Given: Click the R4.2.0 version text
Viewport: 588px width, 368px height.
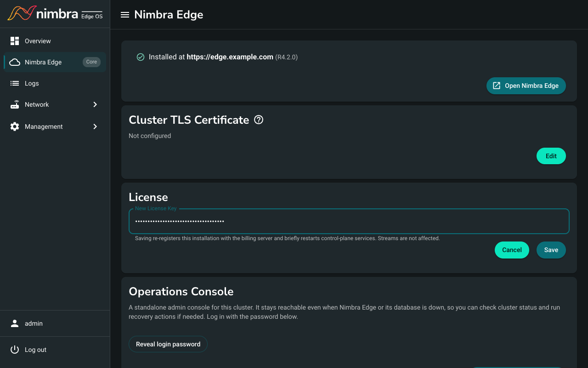Looking at the screenshot, I should coord(287,57).
